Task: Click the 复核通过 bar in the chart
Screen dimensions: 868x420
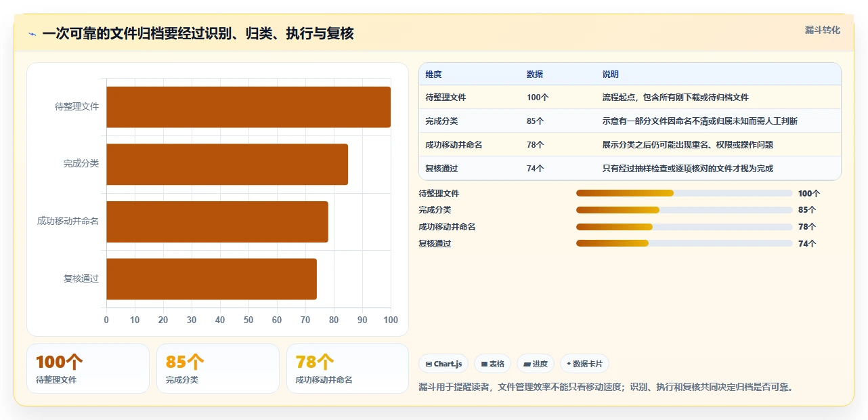Action: 211,278
